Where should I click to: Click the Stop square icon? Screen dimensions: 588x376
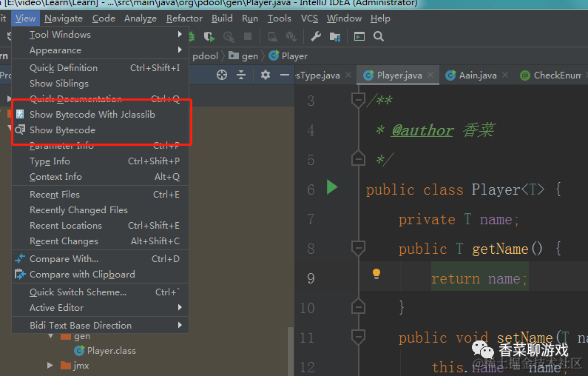(x=248, y=36)
